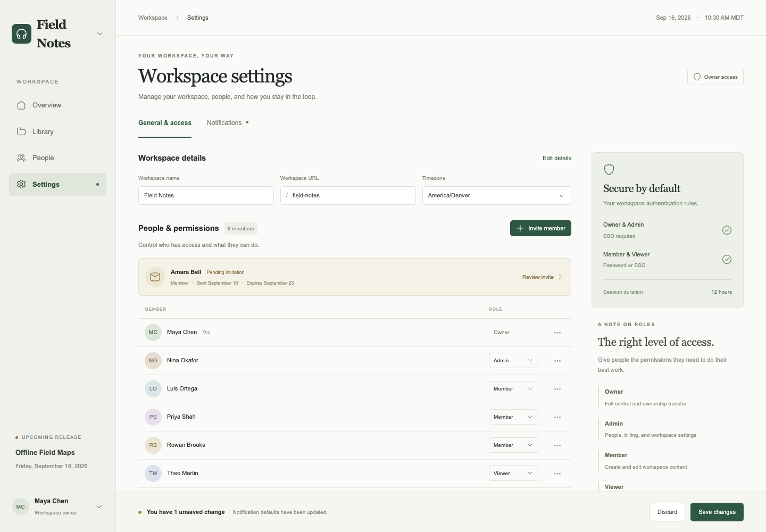Click the Library folder icon

[x=21, y=131]
